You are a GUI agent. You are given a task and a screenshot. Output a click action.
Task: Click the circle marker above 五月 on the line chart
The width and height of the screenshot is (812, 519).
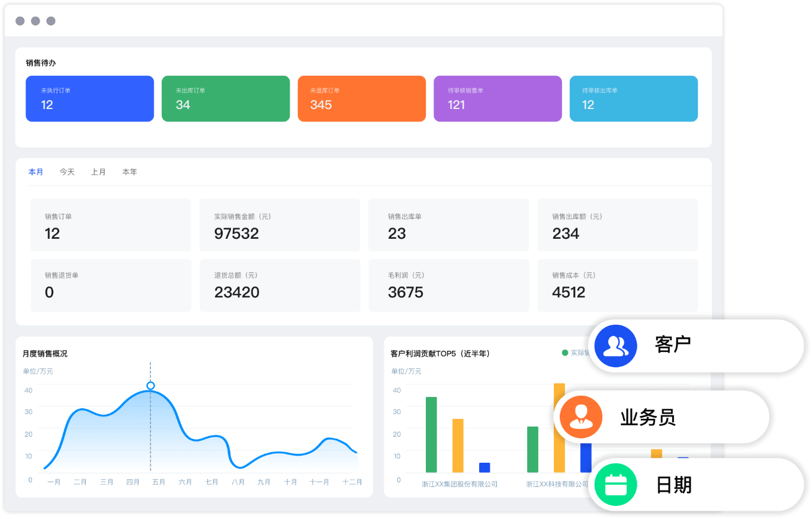[x=150, y=385]
